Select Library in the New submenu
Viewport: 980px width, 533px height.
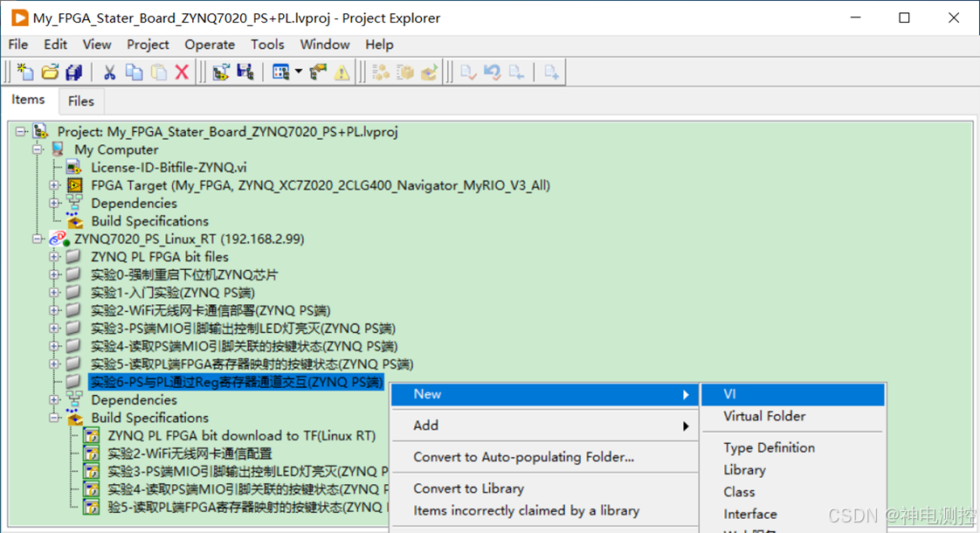[x=792, y=470]
